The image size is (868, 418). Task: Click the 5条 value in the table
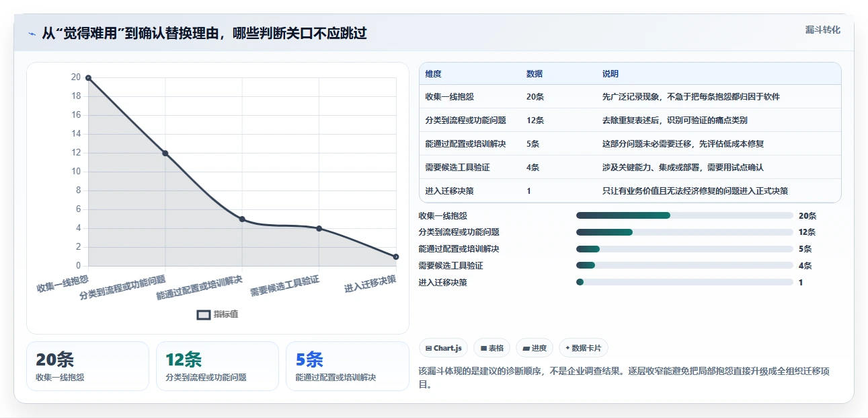(x=533, y=144)
